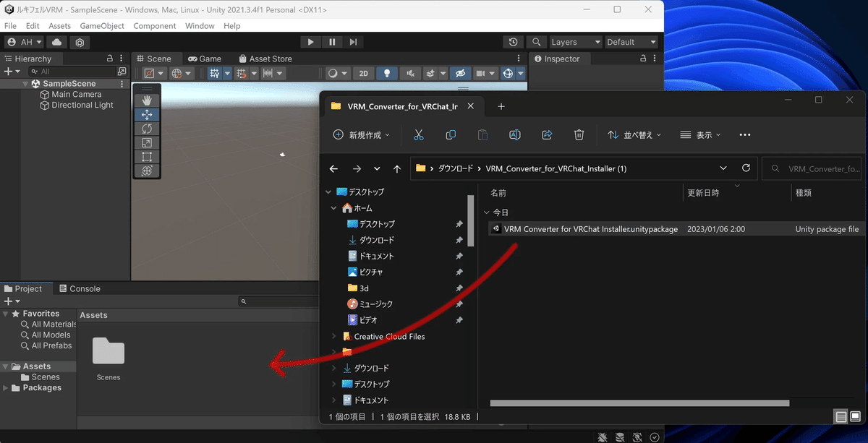Screen dimensions: 868x443
Task: Open the Default layout dropdown
Action: coord(631,42)
